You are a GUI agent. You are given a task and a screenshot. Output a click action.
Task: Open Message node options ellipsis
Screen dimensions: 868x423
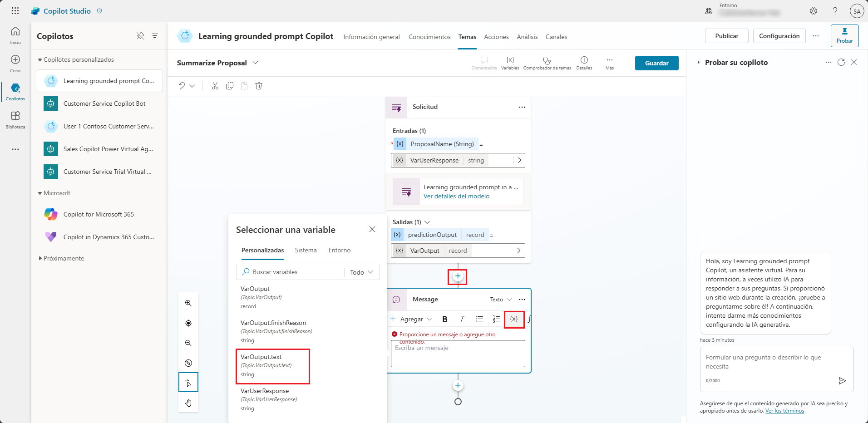click(522, 300)
